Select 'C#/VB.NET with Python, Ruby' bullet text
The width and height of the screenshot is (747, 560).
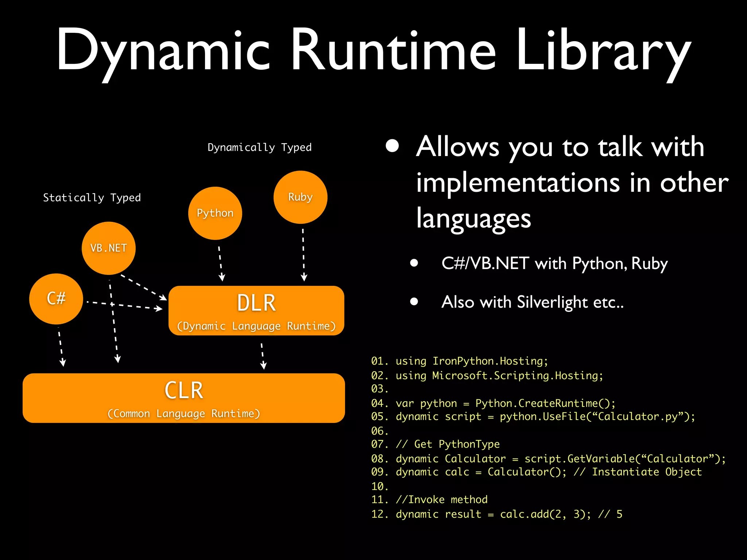[554, 263]
